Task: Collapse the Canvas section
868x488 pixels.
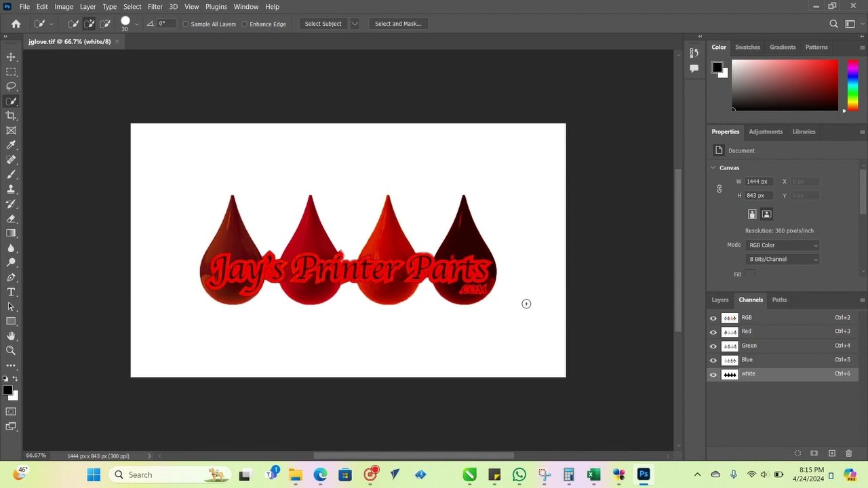Action: click(713, 168)
